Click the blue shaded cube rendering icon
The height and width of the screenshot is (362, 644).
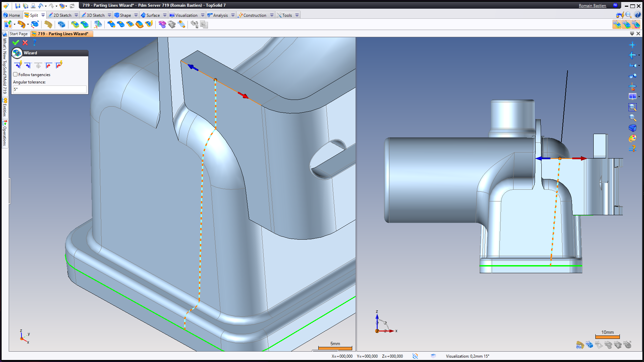[x=632, y=128]
